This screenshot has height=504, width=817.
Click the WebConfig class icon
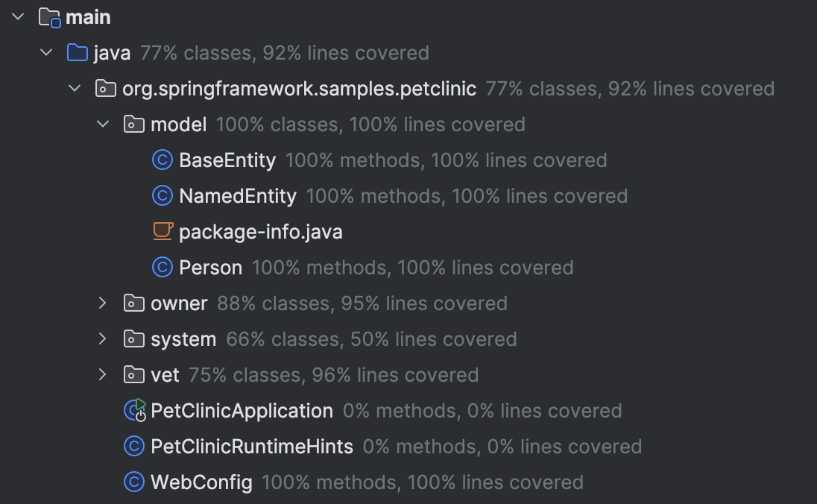pyautogui.click(x=133, y=482)
